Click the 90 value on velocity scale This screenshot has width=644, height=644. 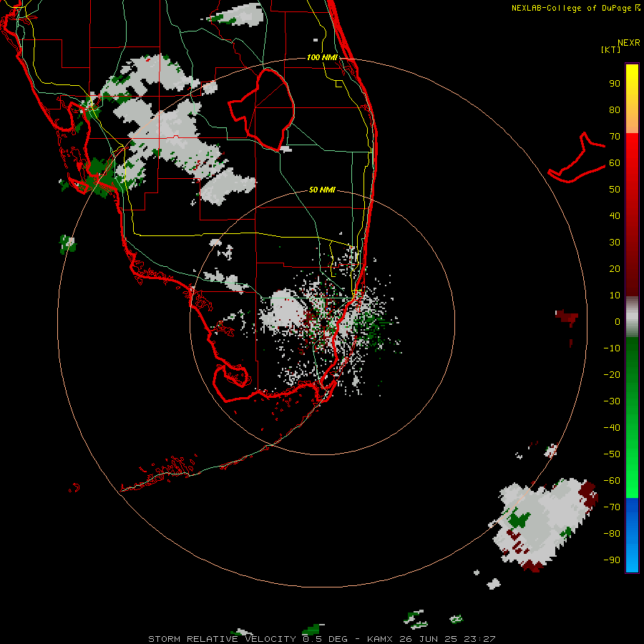[615, 84]
